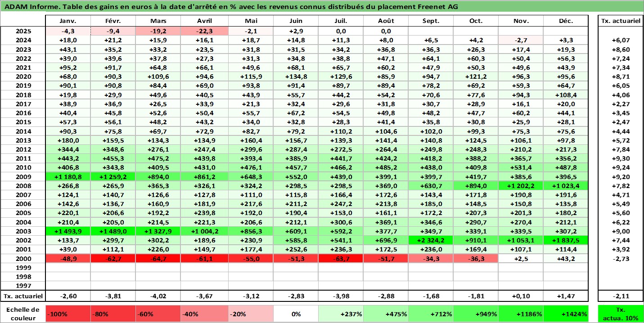Click the Janv. column header
Viewport: 644px width, 323px height.
pos(68,21)
